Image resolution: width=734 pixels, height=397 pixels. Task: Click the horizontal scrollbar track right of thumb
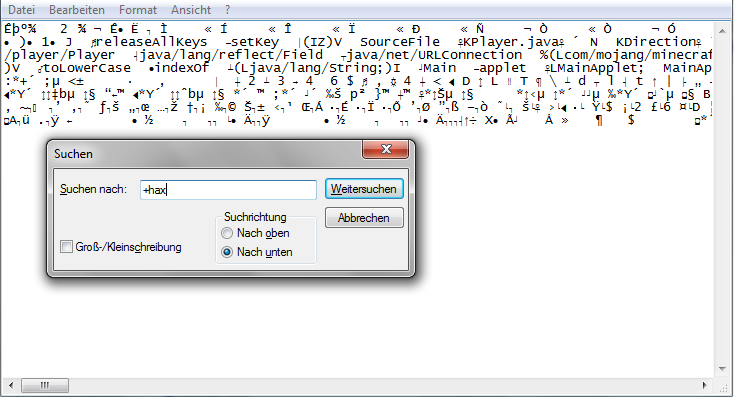click(383, 385)
